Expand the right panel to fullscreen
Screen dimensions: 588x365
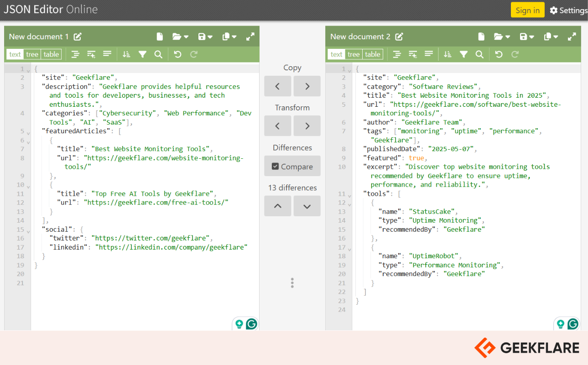571,36
